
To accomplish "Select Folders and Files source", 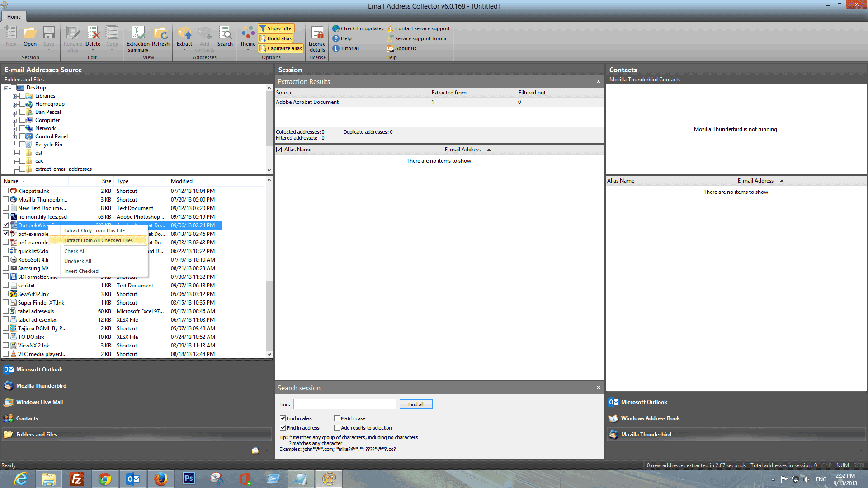I will coord(137,435).
